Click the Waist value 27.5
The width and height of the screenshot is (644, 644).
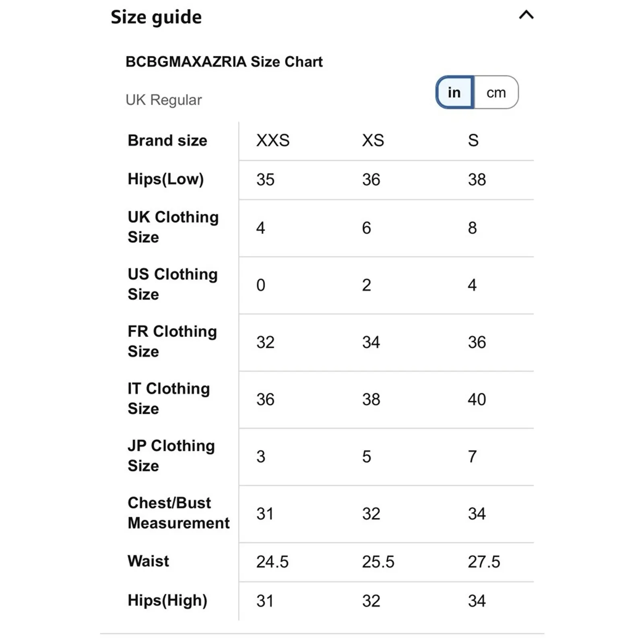484,562
